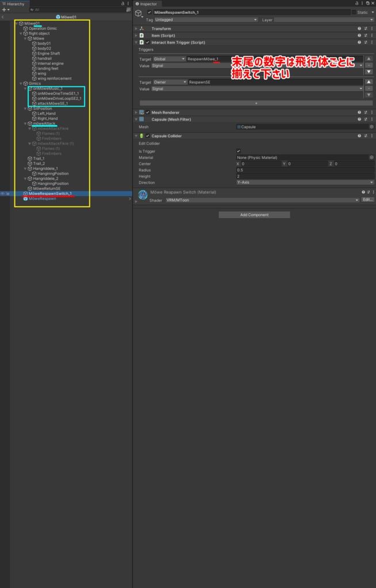Toggle visibility eye for MöweRespawnSwitch_1
376x588 pixels.
tap(2, 194)
